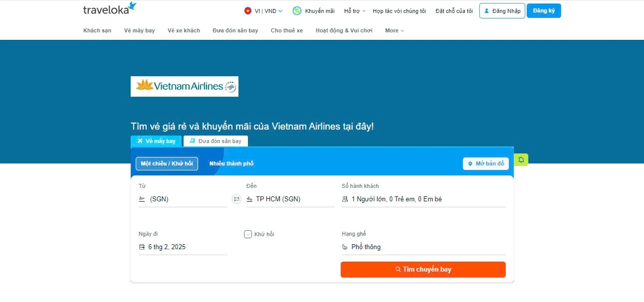Viewport: 644px width, 302px height.
Task: Click the Vietnam Airlines logo banner
Action: 184,86
